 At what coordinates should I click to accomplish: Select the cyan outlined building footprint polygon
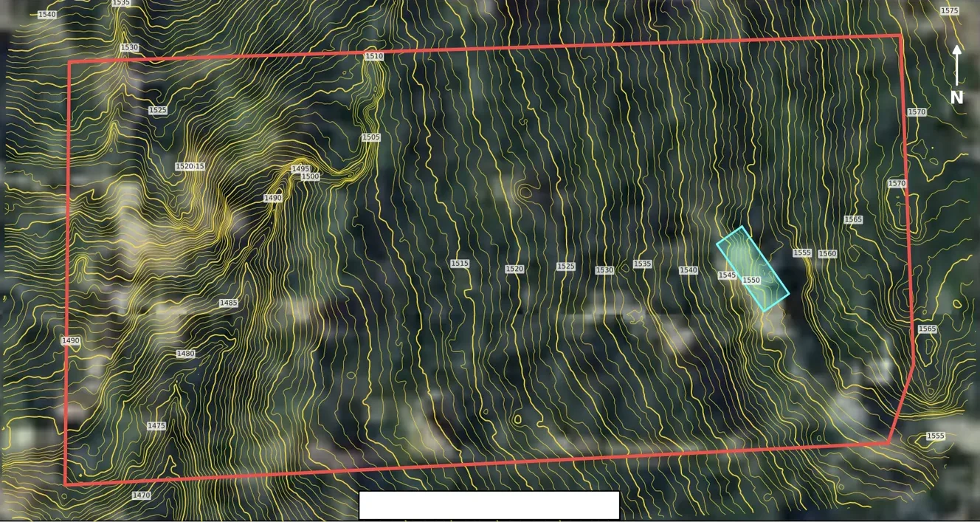pyautogui.click(x=753, y=269)
